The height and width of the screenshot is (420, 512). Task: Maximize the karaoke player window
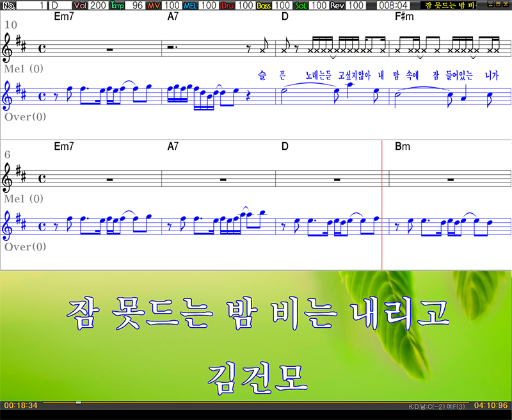pyautogui.click(x=498, y=4)
